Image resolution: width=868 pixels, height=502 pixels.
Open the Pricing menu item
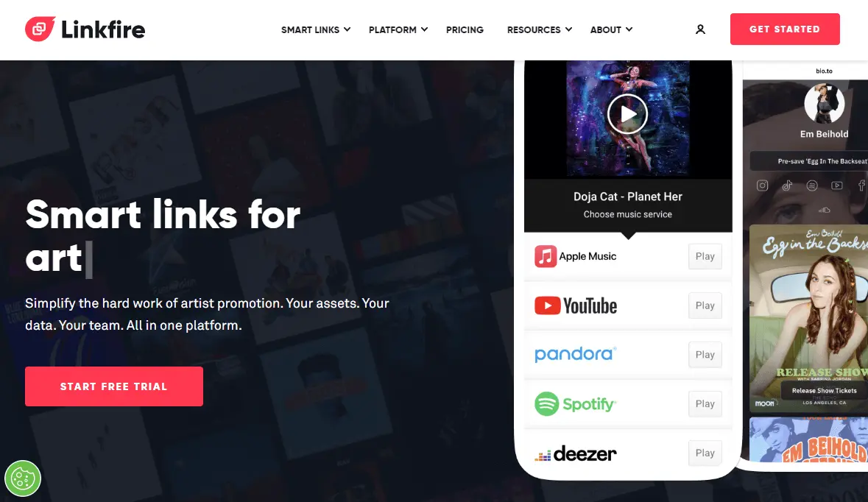[x=465, y=29]
